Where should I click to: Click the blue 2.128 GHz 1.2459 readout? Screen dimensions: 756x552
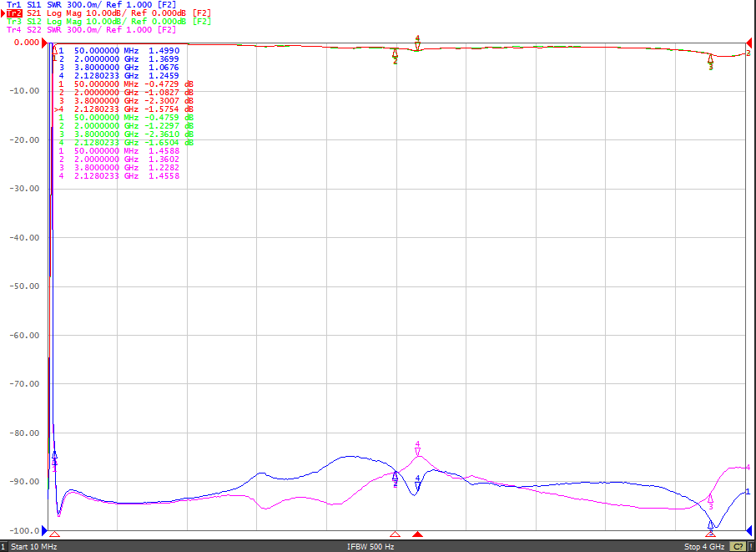pyautogui.click(x=118, y=76)
